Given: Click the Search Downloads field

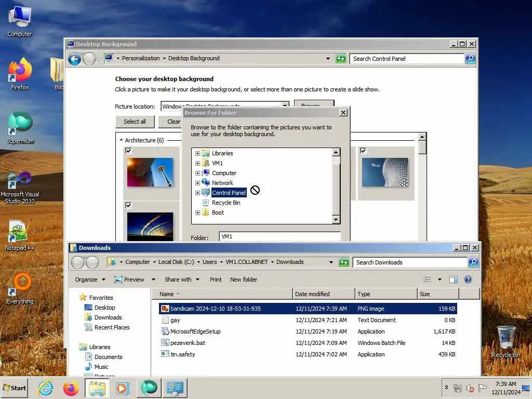Looking at the screenshot, I should 410,262.
